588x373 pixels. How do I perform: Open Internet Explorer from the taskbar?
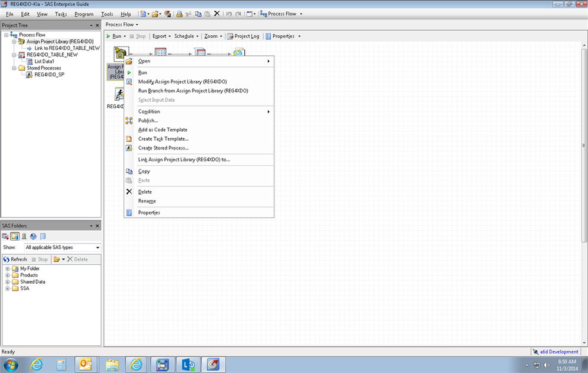coord(36,364)
